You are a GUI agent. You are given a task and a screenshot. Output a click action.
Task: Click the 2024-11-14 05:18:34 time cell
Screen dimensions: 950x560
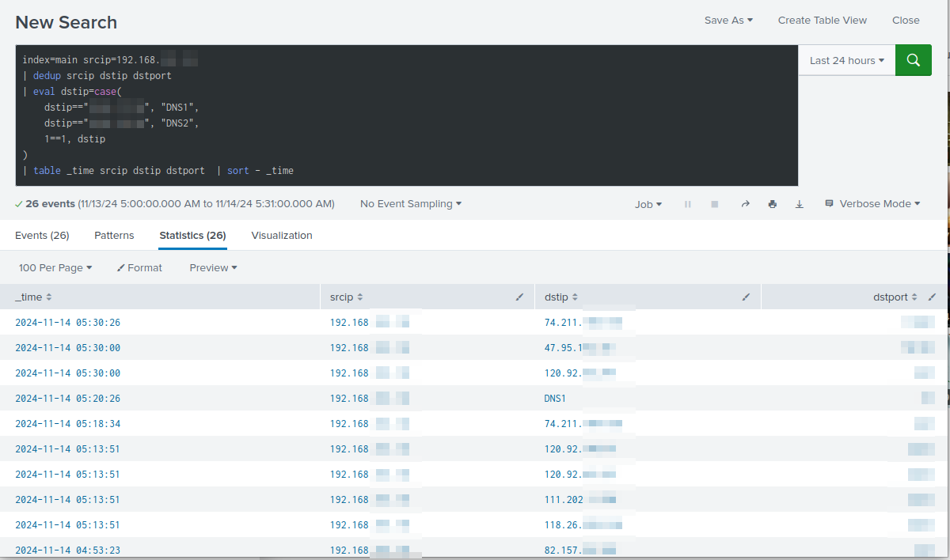tap(67, 424)
